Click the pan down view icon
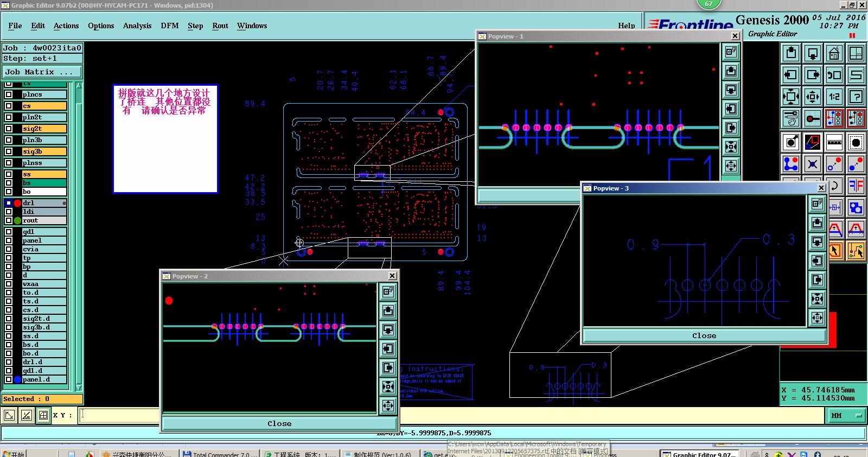868x457 pixels. pos(813,53)
